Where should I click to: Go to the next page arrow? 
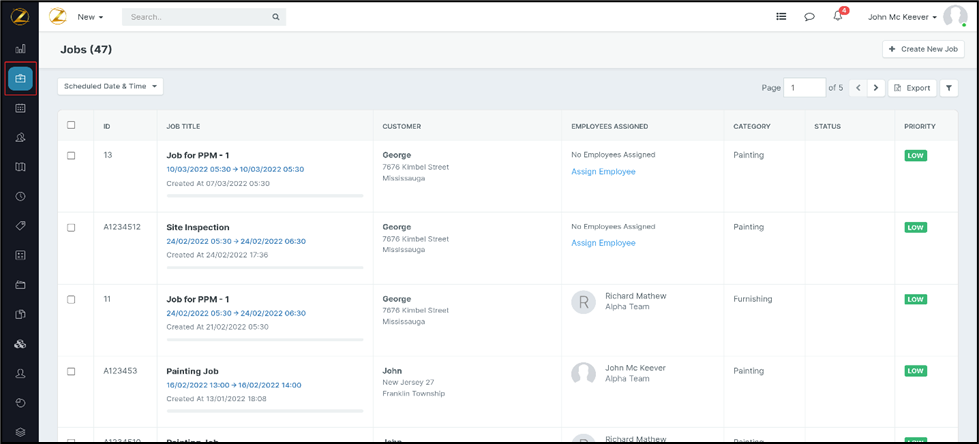tap(876, 88)
